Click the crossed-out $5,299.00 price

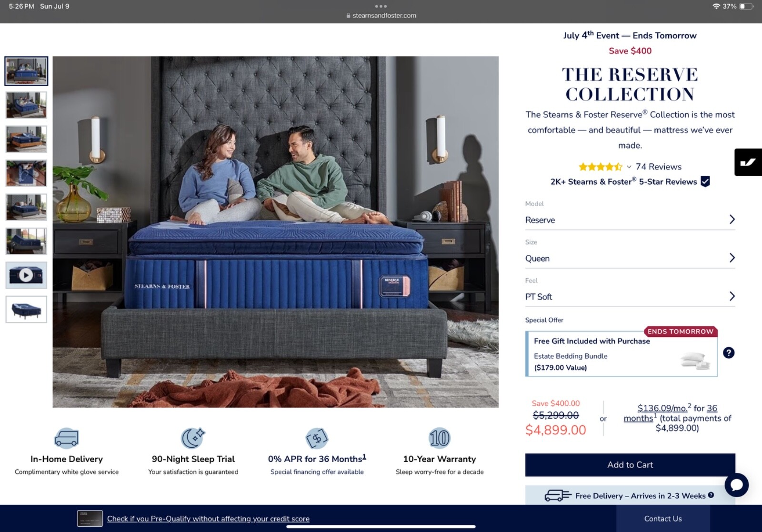(x=556, y=415)
